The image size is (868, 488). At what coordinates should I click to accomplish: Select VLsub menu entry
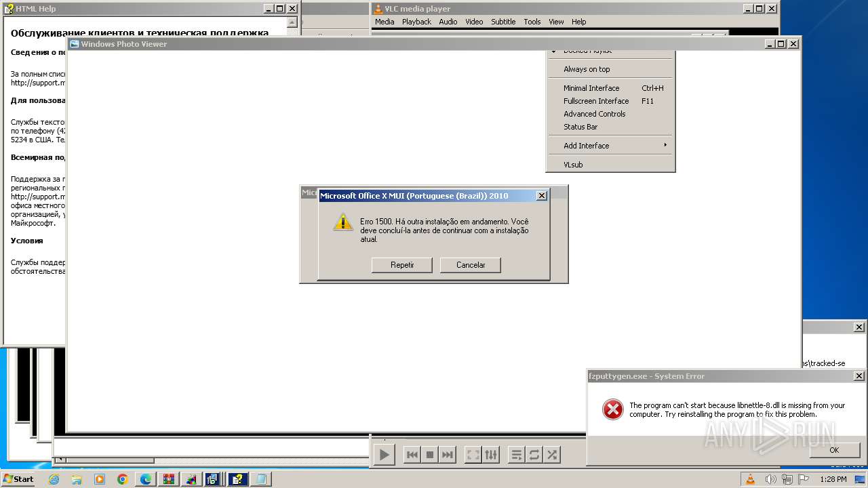(610, 165)
